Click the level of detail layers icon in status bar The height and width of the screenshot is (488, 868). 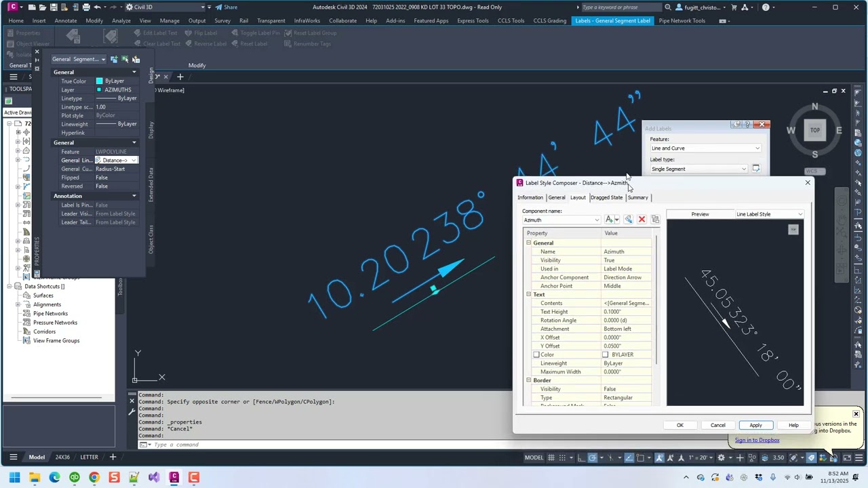[765, 457]
